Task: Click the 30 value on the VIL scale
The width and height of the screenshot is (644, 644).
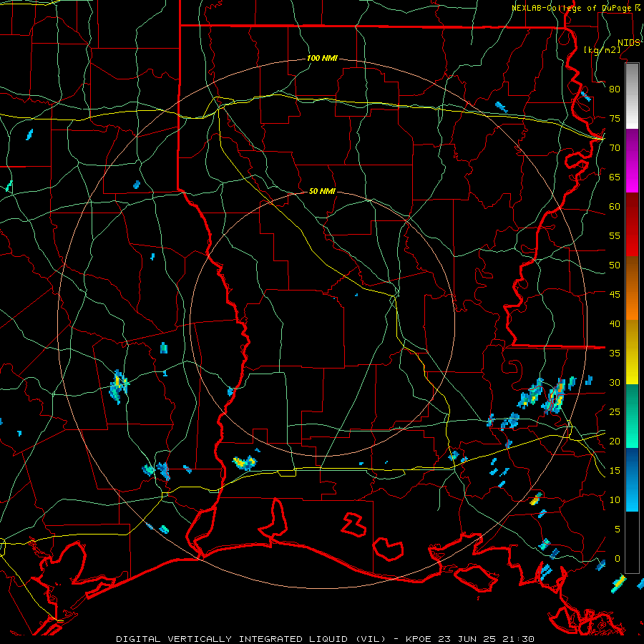Action: pos(615,383)
